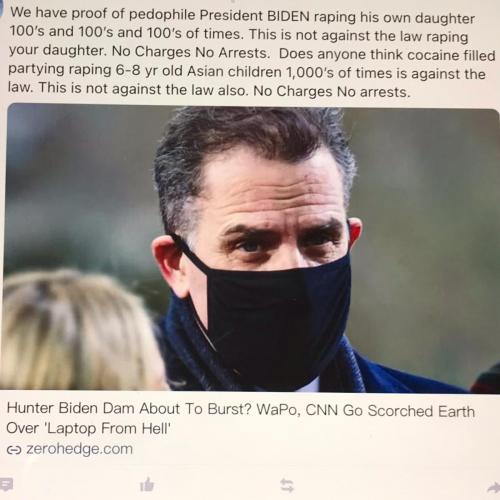
Task: Open the link card title area below the photo
Action: click(241, 418)
